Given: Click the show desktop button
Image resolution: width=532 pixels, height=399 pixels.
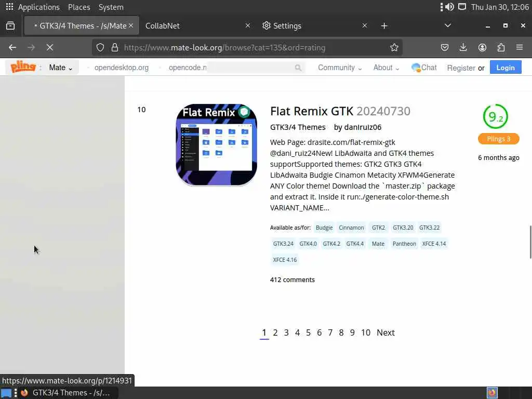Looking at the screenshot, I should click(6, 393).
